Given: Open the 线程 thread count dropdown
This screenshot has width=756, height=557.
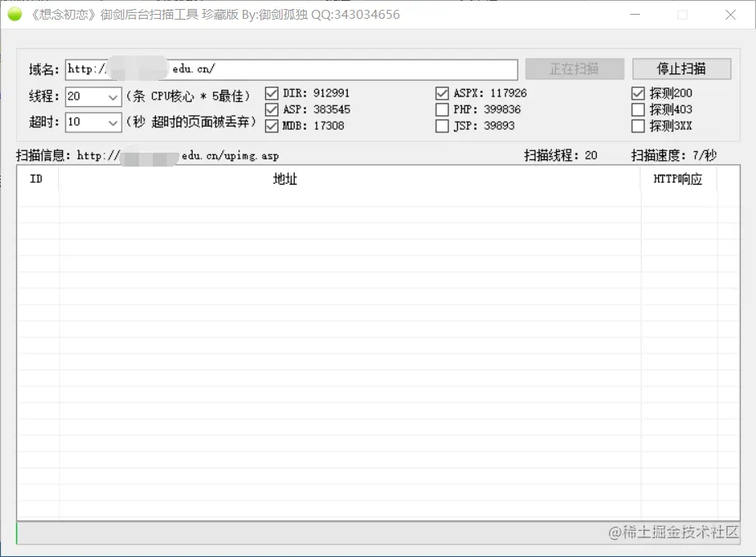Looking at the screenshot, I should pos(112,96).
